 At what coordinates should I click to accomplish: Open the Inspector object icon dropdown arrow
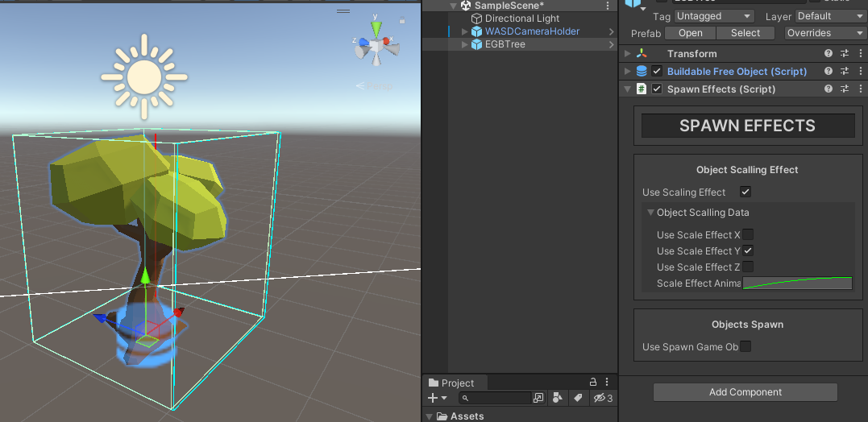click(x=642, y=9)
